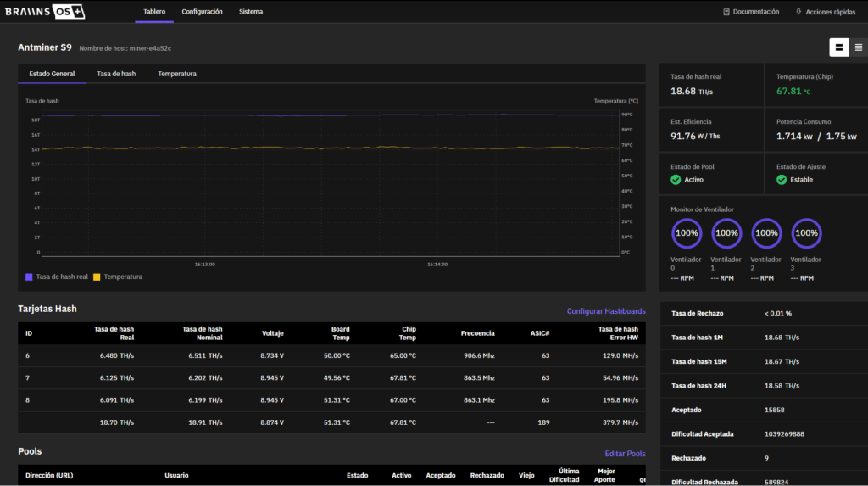The height and width of the screenshot is (486, 868).
Task: Click the 1.714 kW power consumption value
Action: [794, 137]
